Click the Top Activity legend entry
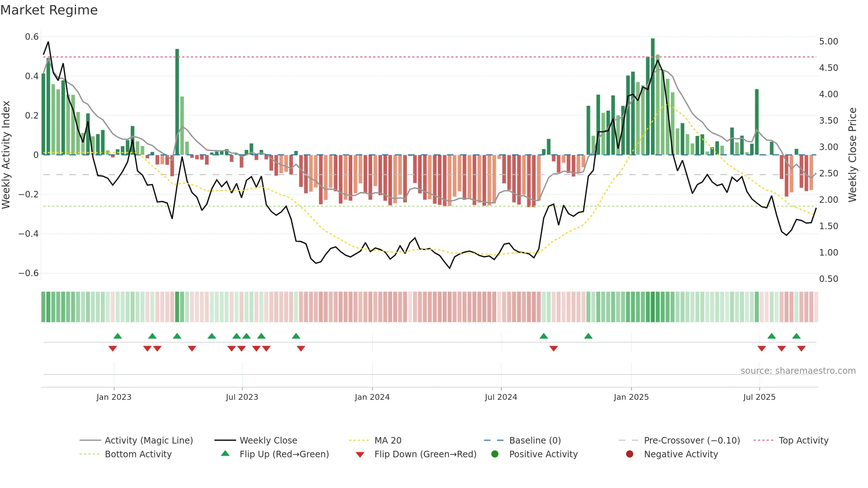This screenshot has height=488, width=868. click(791, 440)
